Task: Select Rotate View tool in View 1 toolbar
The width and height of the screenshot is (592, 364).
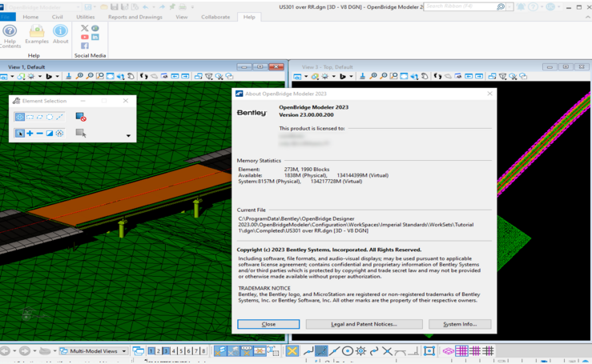Action: [120, 76]
